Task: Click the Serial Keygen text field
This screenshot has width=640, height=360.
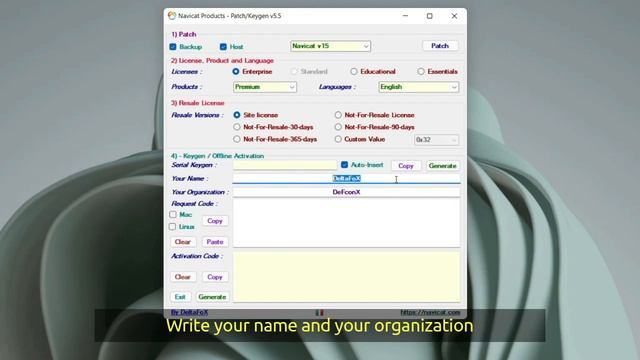Action: click(285, 165)
